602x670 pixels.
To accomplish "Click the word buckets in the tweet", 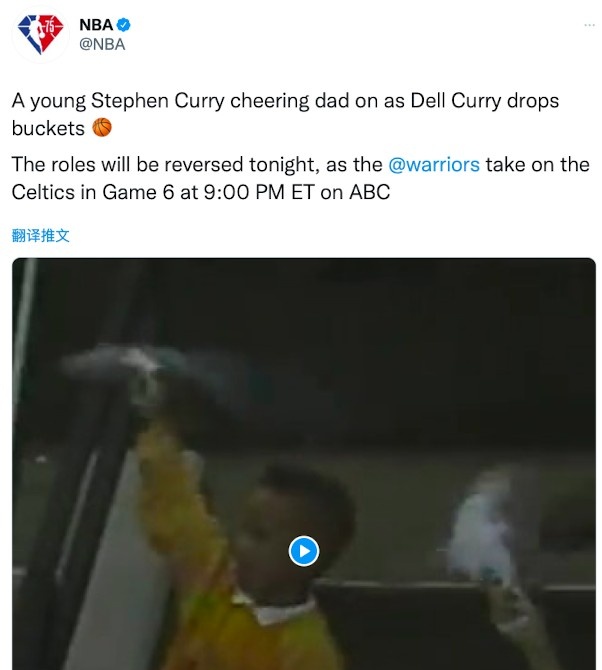I will pyautogui.click(x=48, y=128).
